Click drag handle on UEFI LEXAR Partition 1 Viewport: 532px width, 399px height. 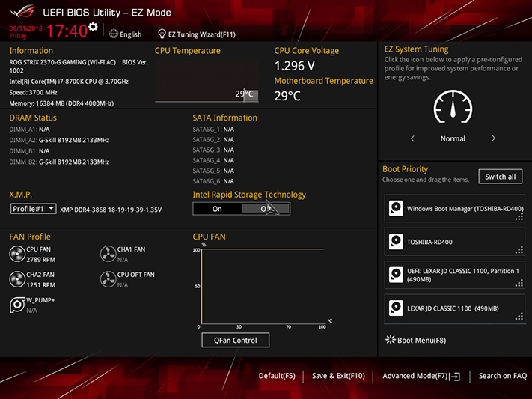519,283
